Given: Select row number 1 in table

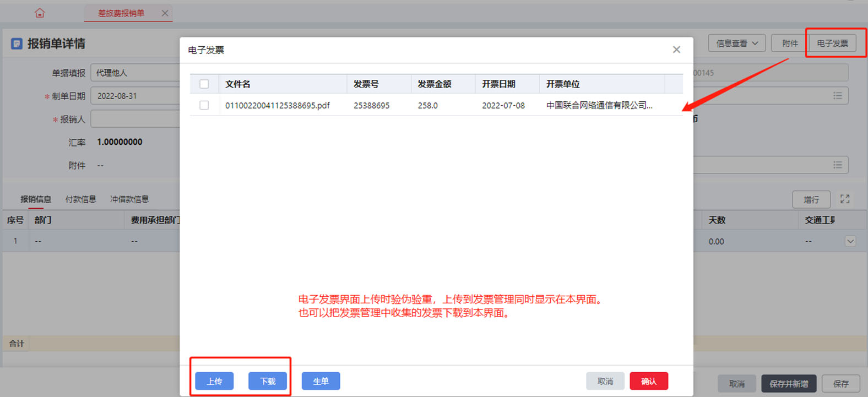Looking at the screenshot, I should point(15,241).
